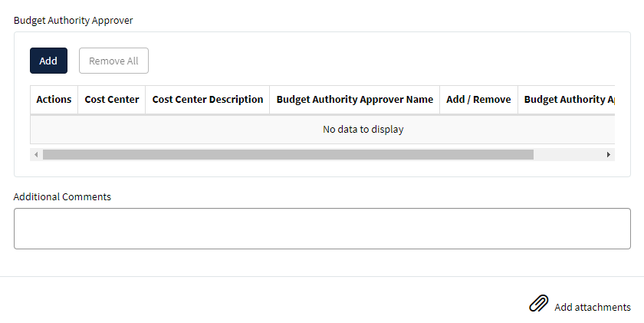Click the grey horizontal scrollbar thumb
The image size is (644, 323).
[x=288, y=154]
